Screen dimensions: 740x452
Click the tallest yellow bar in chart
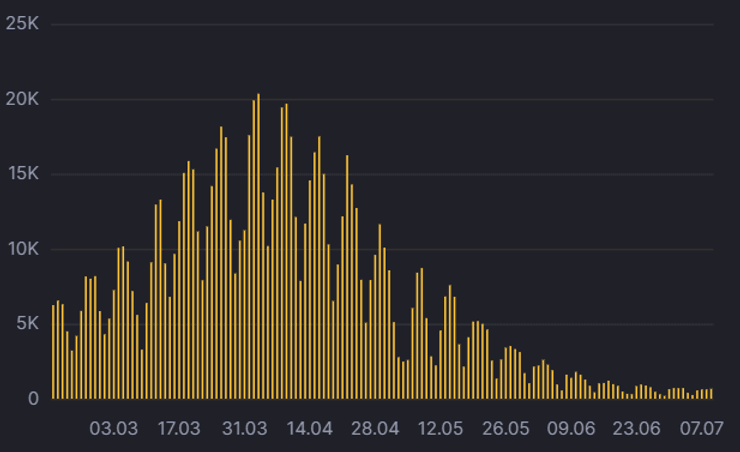click(x=258, y=250)
